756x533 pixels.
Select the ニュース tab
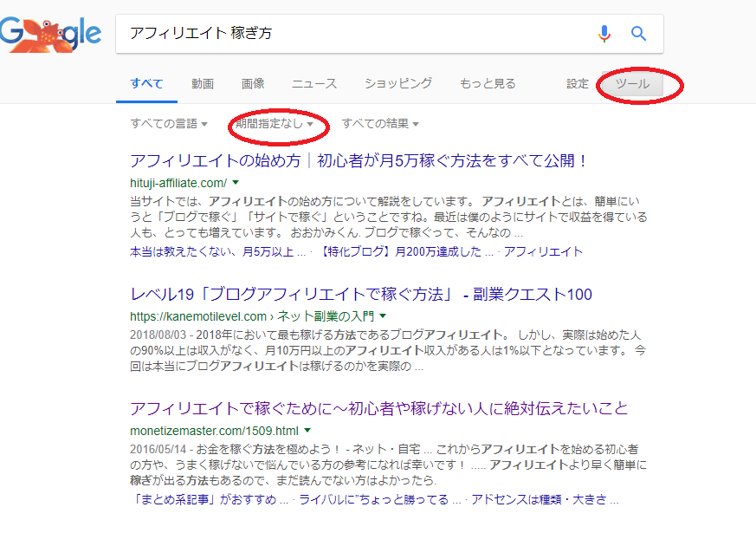[x=314, y=84]
